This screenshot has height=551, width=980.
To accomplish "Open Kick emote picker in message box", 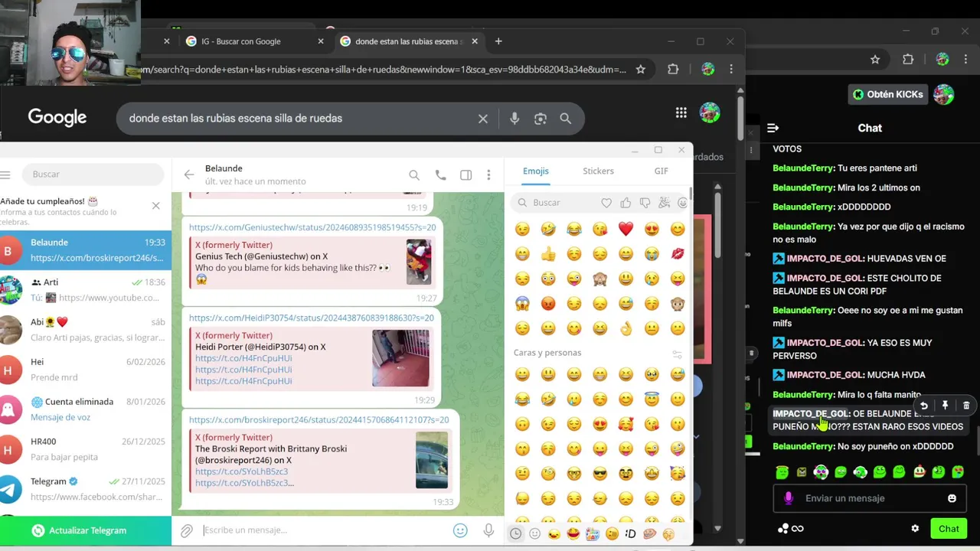I will [952, 498].
